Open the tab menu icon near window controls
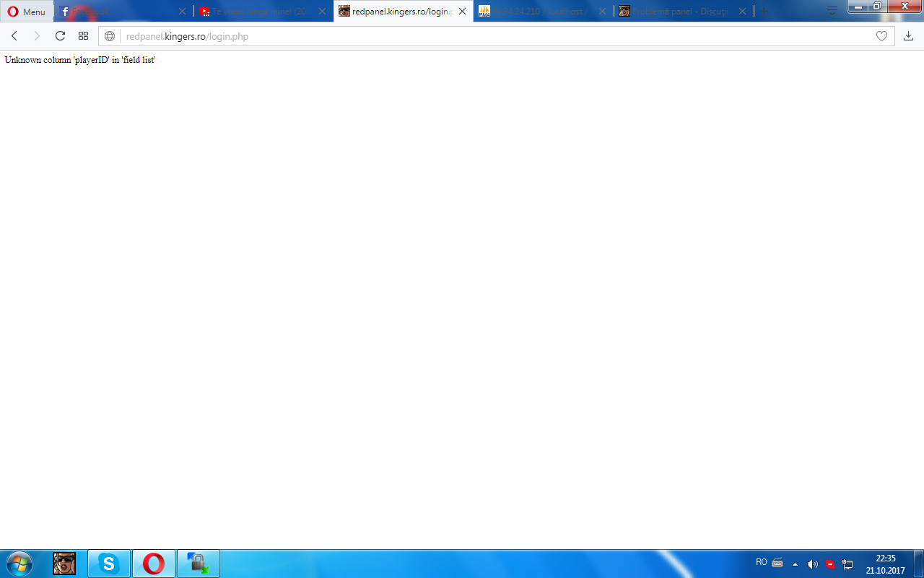 tap(832, 12)
